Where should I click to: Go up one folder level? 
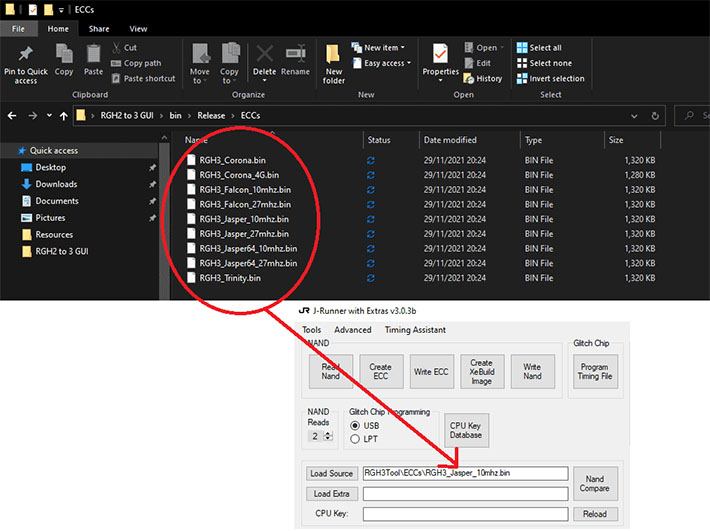pos(64,116)
